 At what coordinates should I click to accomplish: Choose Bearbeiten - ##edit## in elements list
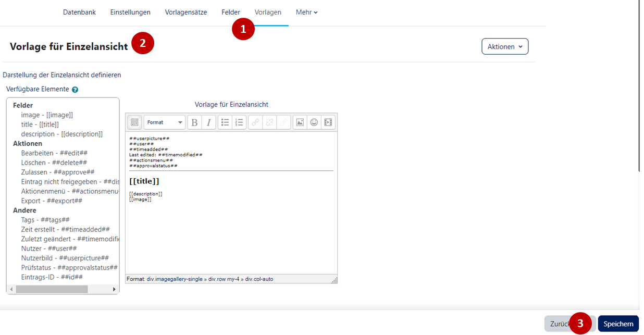[x=54, y=153]
